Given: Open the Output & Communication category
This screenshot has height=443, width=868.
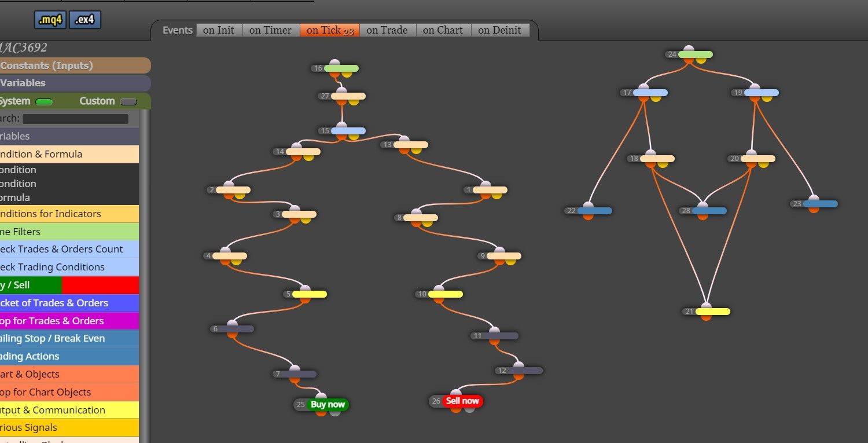Looking at the screenshot, I should (69, 410).
